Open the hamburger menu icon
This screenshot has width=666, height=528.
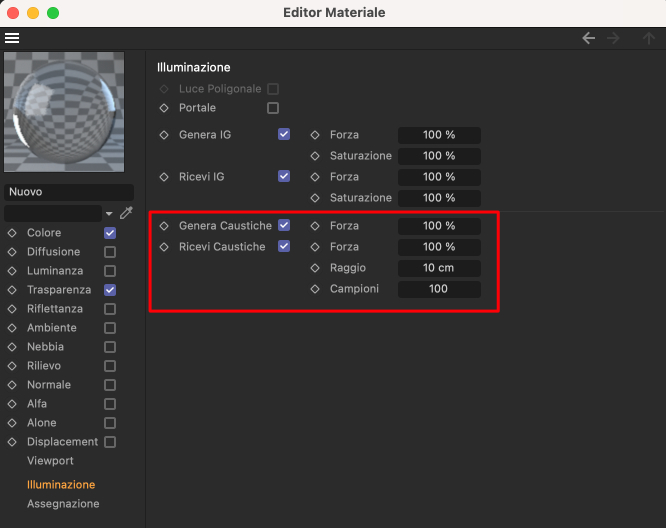12,38
